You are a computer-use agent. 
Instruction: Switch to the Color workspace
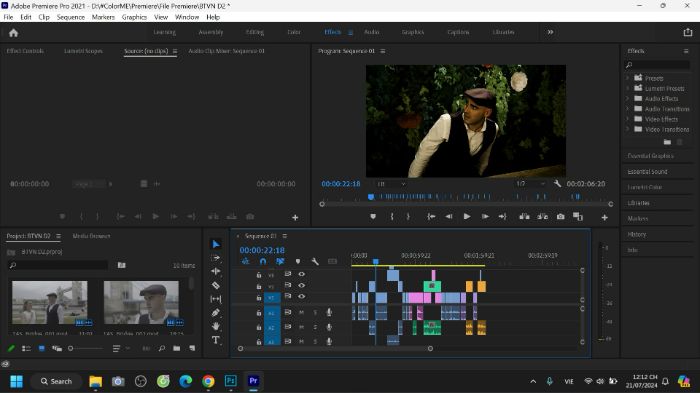point(294,32)
